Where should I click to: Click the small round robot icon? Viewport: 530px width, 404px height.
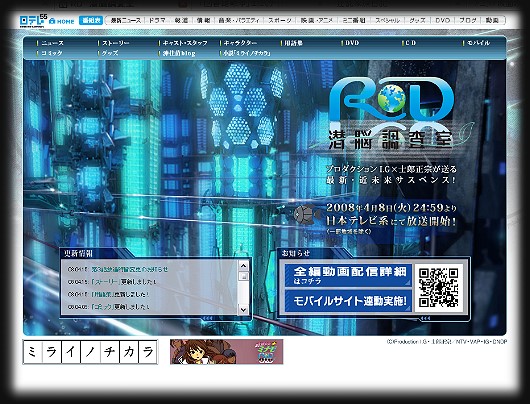(x=306, y=214)
